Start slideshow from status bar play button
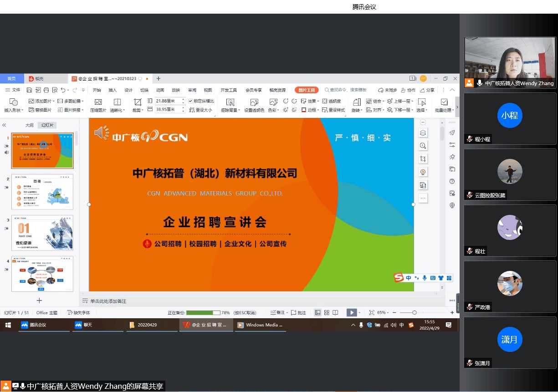This screenshot has width=558, height=392. point(351,313)
